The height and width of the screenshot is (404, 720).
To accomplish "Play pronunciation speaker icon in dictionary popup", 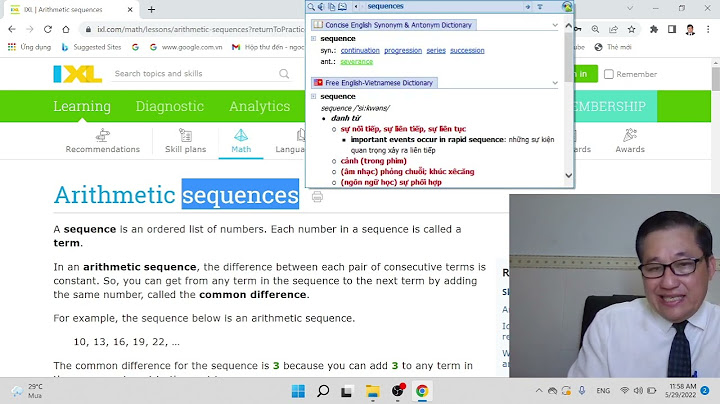I will tap(321, 6).
